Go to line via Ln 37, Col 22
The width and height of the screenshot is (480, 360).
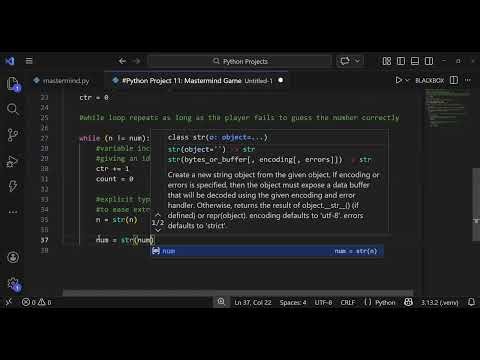point(253,303)
